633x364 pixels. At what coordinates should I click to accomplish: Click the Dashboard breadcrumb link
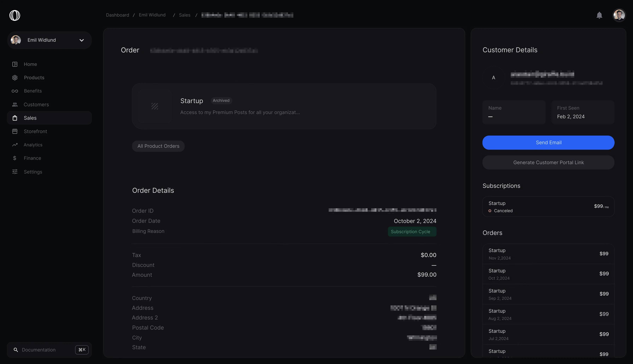(x=117, y=15)
